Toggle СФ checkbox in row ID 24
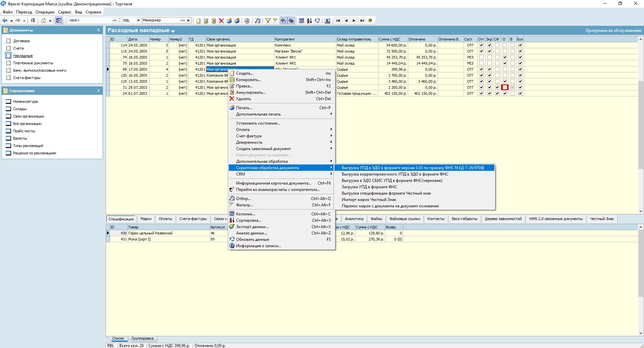The image size is (644, 348). (497, 93)
